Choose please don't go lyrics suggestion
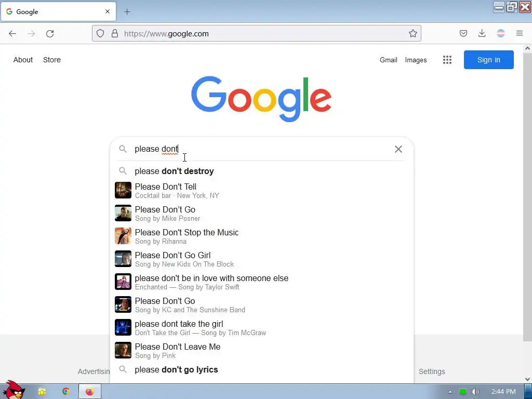532x399 pixels. pos(261,369)
